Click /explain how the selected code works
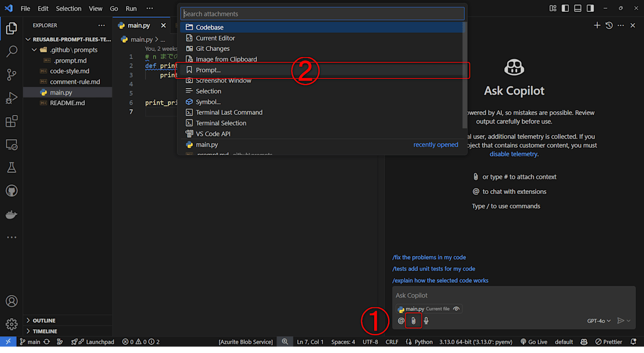 coord(440,280)
